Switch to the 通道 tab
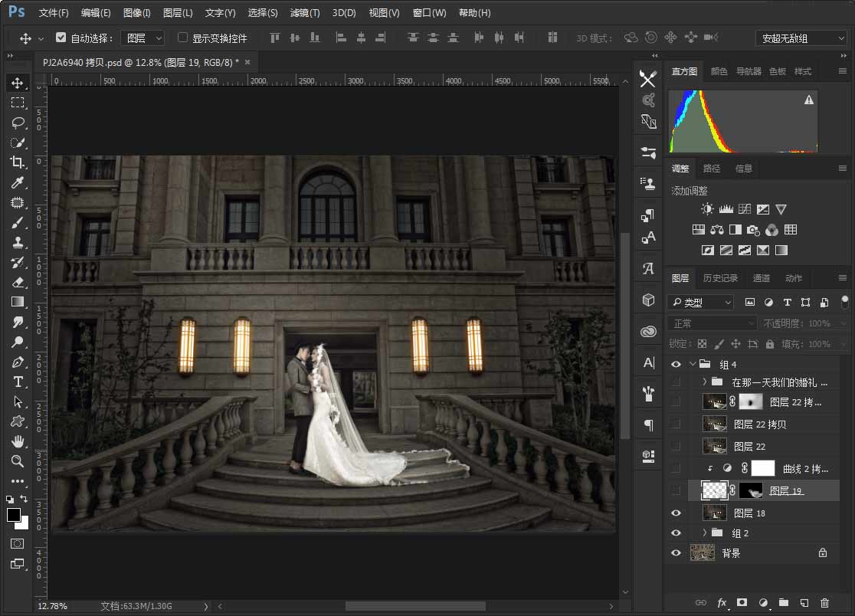855x616 pixels. coord(761,278)
